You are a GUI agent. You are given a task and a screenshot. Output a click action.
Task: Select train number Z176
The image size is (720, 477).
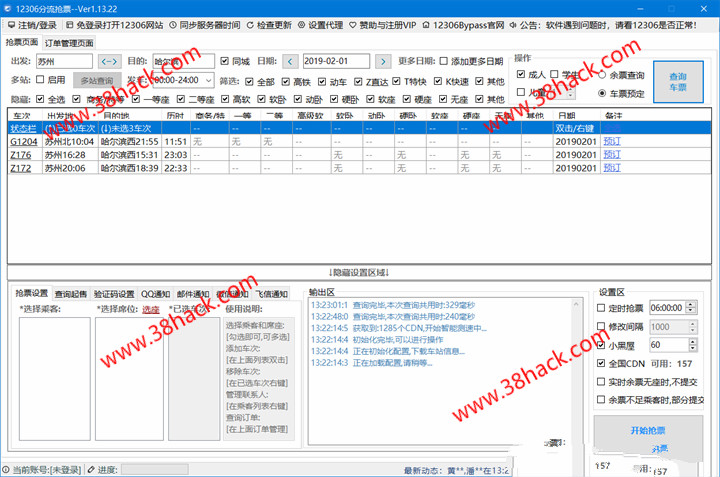pyautogui.click(x=20, y=155)
